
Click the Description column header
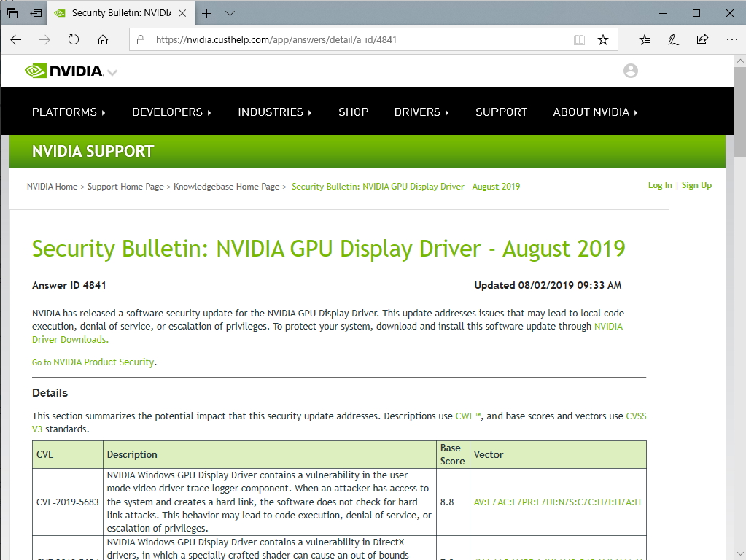270,455
